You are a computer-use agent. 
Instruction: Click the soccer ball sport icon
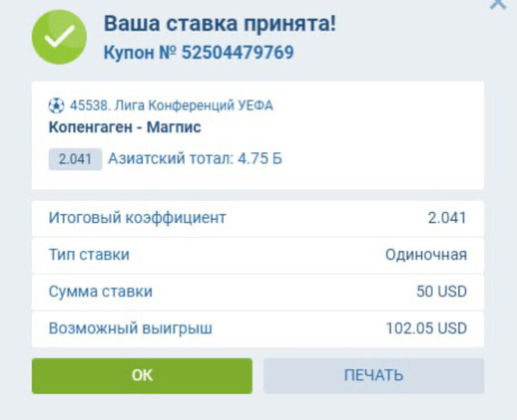56,106
